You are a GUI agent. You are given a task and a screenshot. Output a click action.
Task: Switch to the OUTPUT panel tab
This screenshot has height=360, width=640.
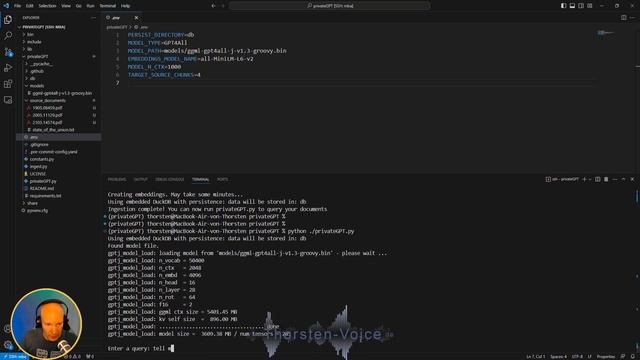point(140,179)
